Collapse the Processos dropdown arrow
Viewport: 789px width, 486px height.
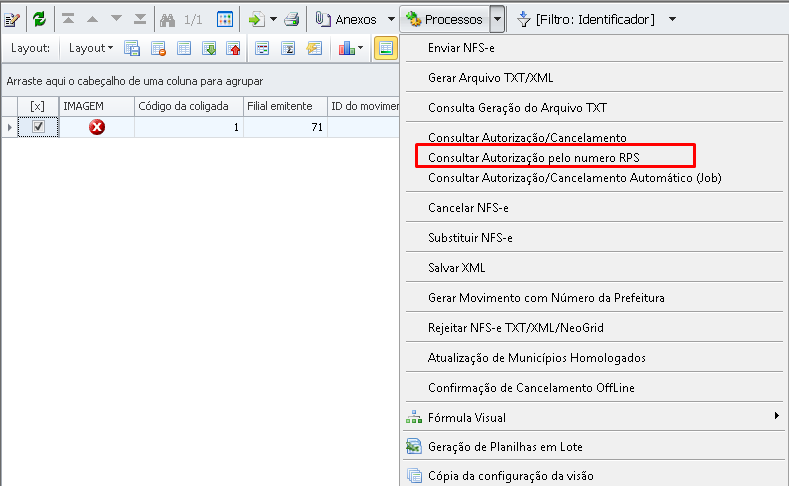[497, 20]
